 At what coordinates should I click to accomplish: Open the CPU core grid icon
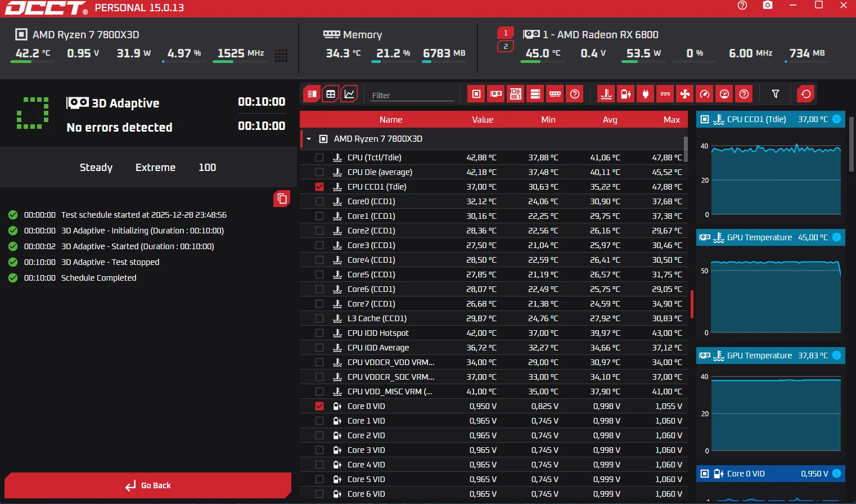point(281,55)
